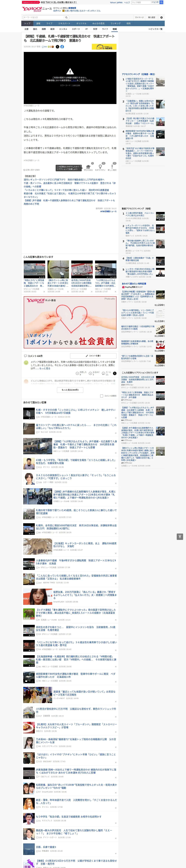The image size is (186, 868).
Task: Click the Yahoo! JAPAN link in the top bar
Action: tap(116, 2)
